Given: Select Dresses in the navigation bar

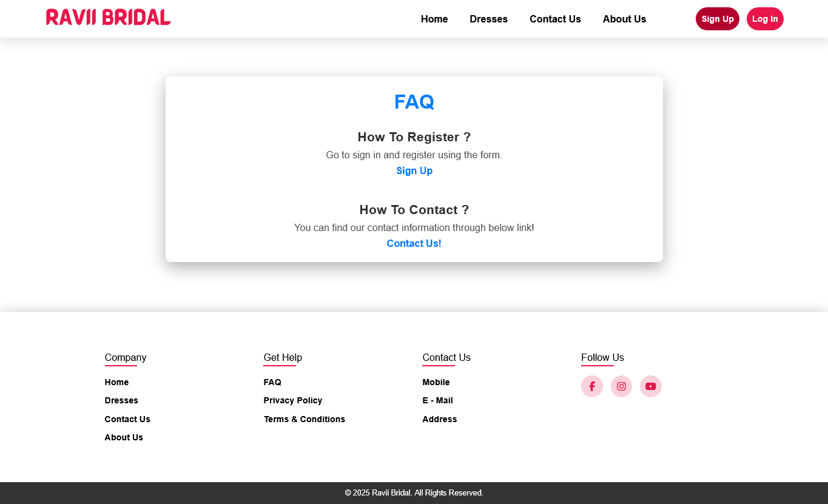Looking at the screenshot, I should click(488, 19).
